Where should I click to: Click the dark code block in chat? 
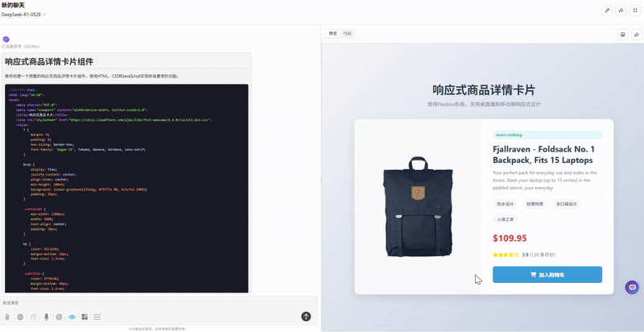[x=126, y=189]
